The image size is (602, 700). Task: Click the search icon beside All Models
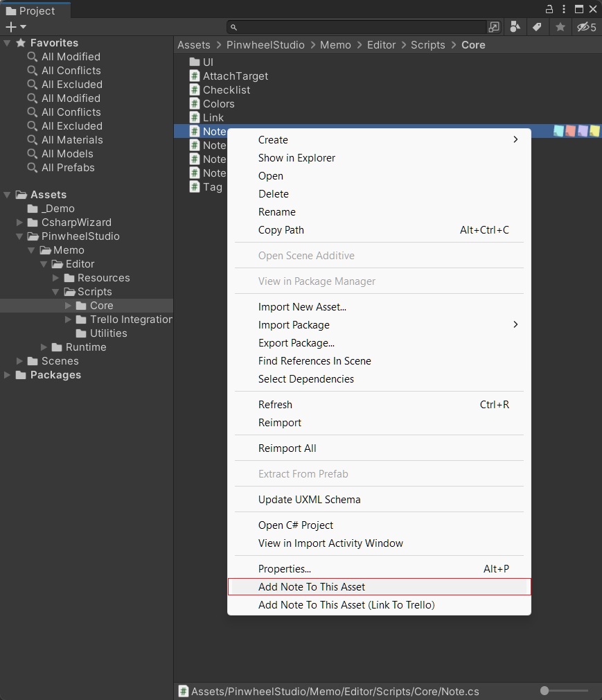click(x=32, y=154)
